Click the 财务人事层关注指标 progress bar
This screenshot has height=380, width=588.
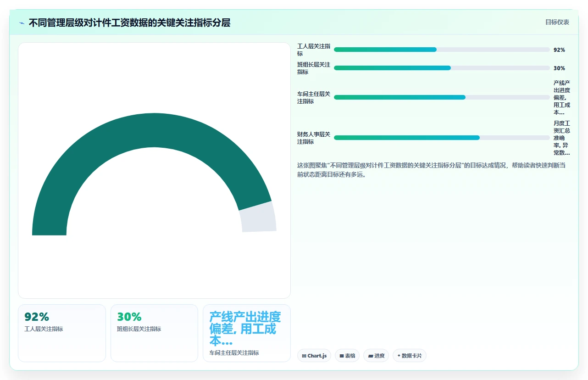[442, 138]
